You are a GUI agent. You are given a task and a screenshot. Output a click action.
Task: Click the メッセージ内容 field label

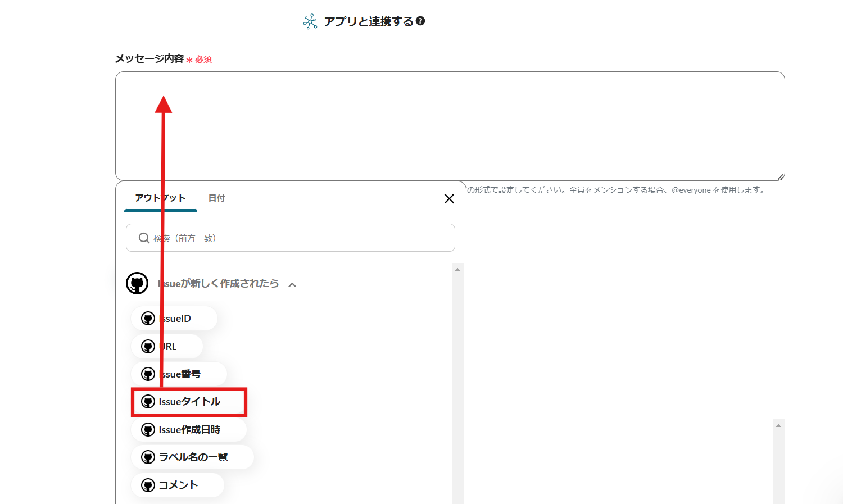point(149,58)
